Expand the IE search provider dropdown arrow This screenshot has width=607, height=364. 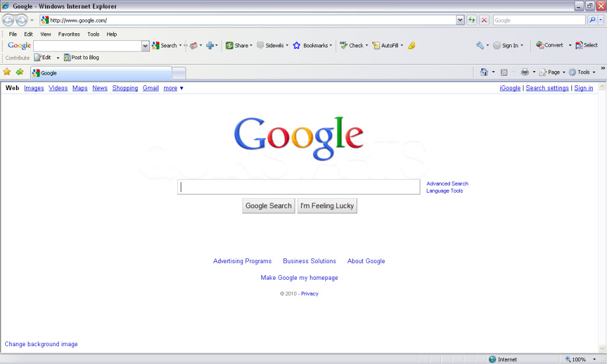(601, 20)
